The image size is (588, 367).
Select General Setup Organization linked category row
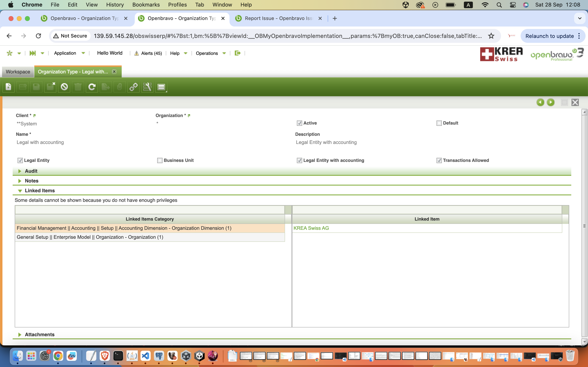click(90, 237)
